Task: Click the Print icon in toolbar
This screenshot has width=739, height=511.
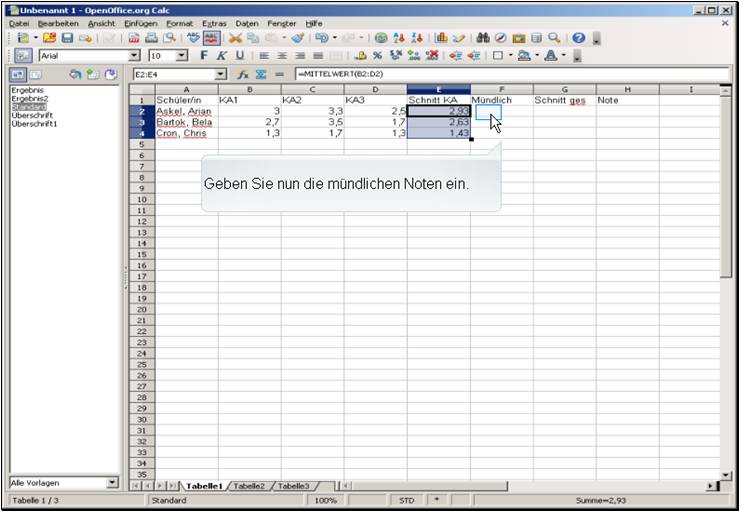Action: click(152, 38)
